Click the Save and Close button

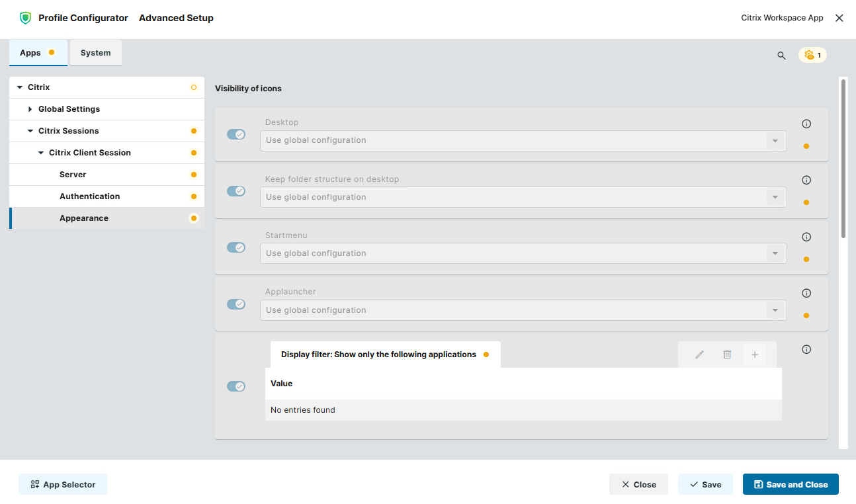(x=791, y=484)
